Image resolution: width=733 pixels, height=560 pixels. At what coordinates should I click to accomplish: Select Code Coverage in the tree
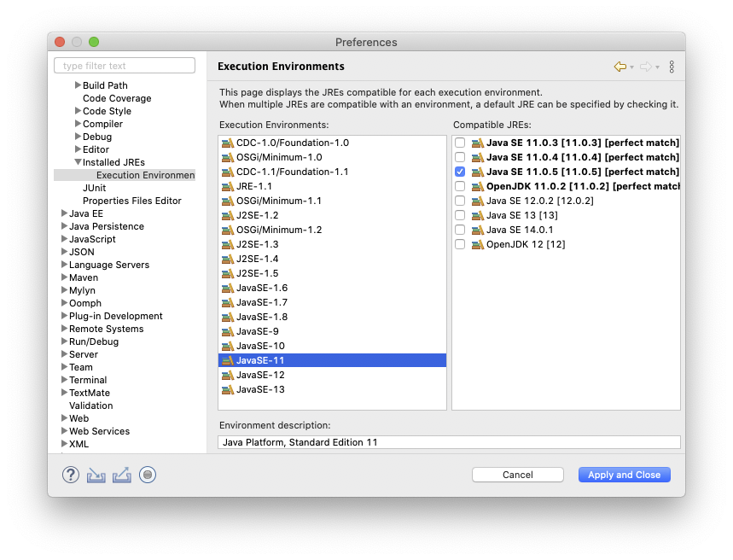[x=117, y=98]
